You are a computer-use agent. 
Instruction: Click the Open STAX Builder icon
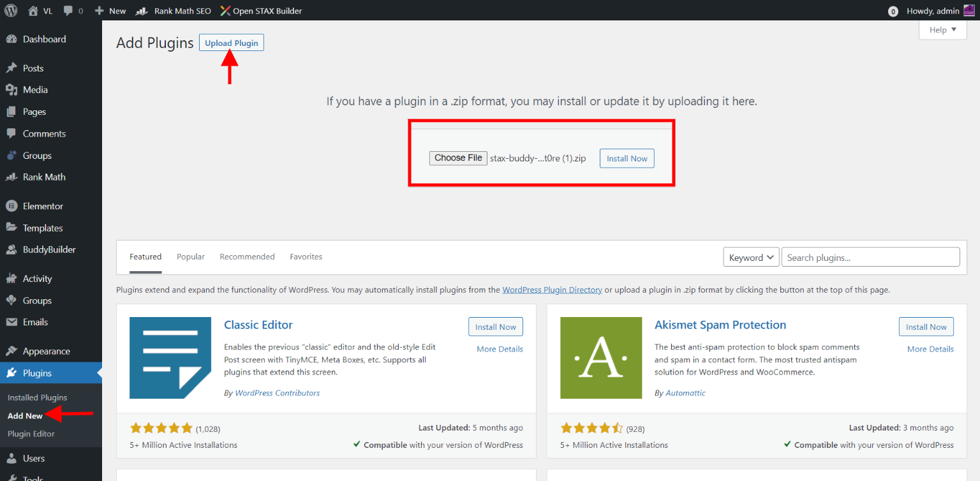pos(225,11)
